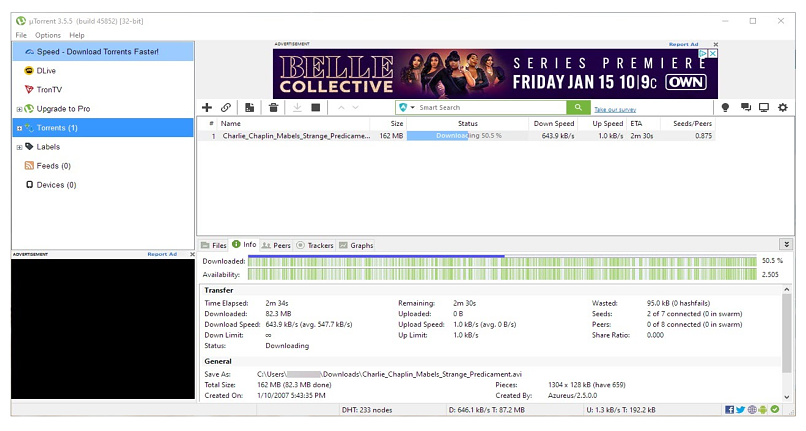Click the Twitter bird icon in status bar
806x431 pixels.
(x=740, y=410)
